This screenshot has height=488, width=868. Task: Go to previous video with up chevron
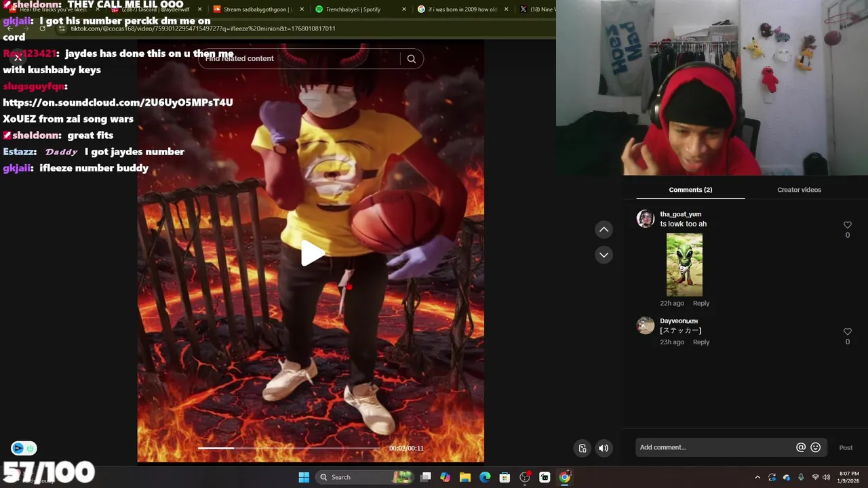[x=604, y=230]
